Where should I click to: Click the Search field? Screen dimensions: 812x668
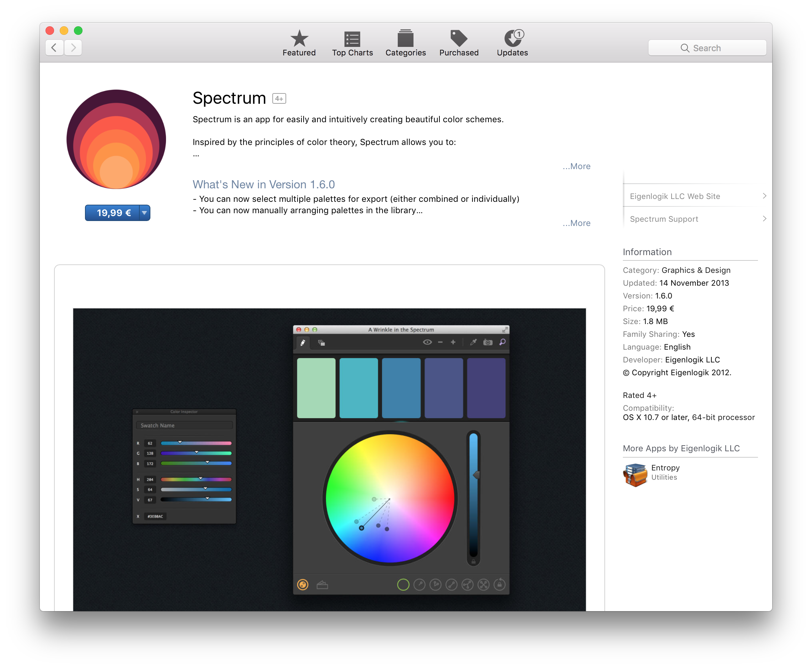point(707,48)
